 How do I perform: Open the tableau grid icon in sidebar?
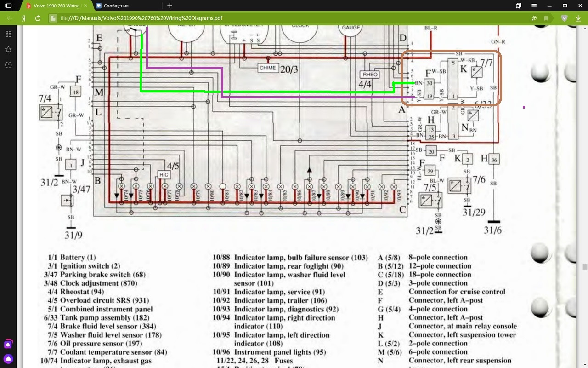[8, 34]
